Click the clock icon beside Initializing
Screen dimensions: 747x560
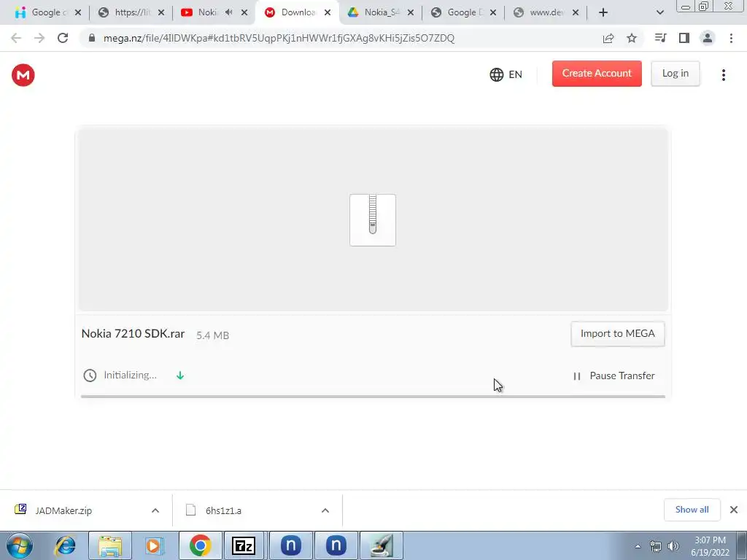coord(90,376)
